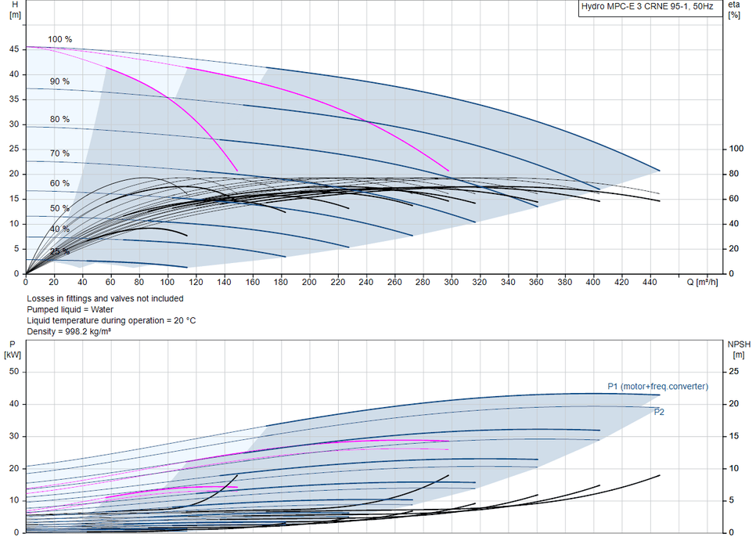The image size is (756, 548).
Task: Click the 'Density = 998.2 kg/m³' text
Action: pos(69,331)
